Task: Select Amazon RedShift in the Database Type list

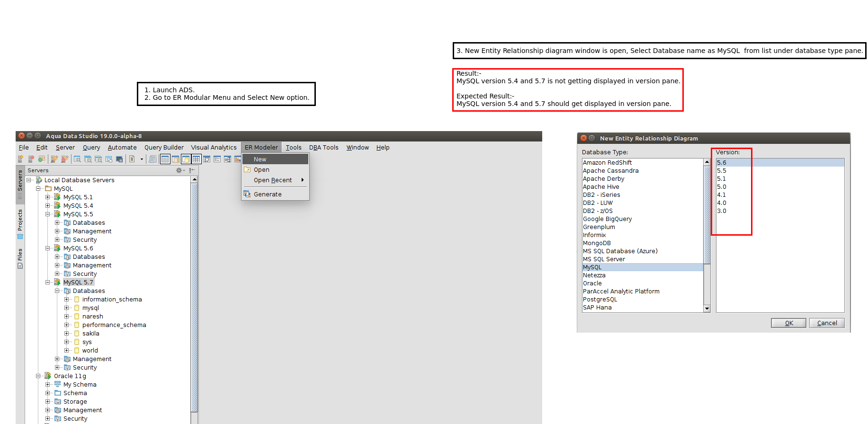Action: 643,163
